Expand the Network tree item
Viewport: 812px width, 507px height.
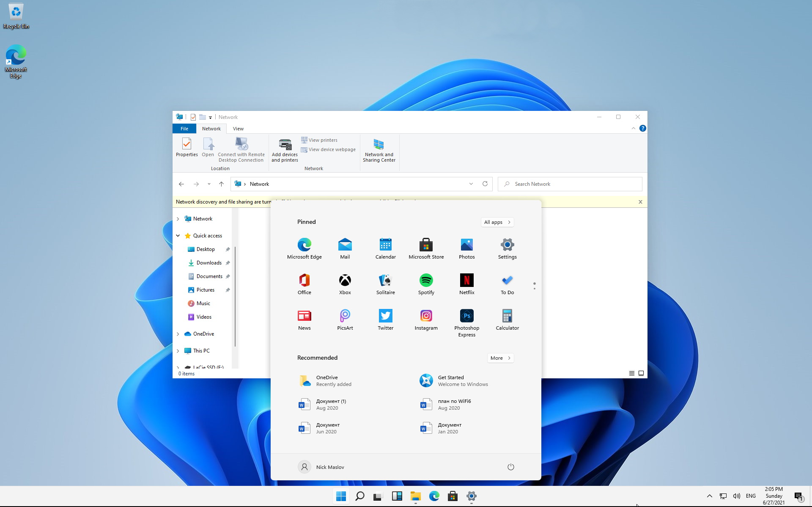coord(178,218)
